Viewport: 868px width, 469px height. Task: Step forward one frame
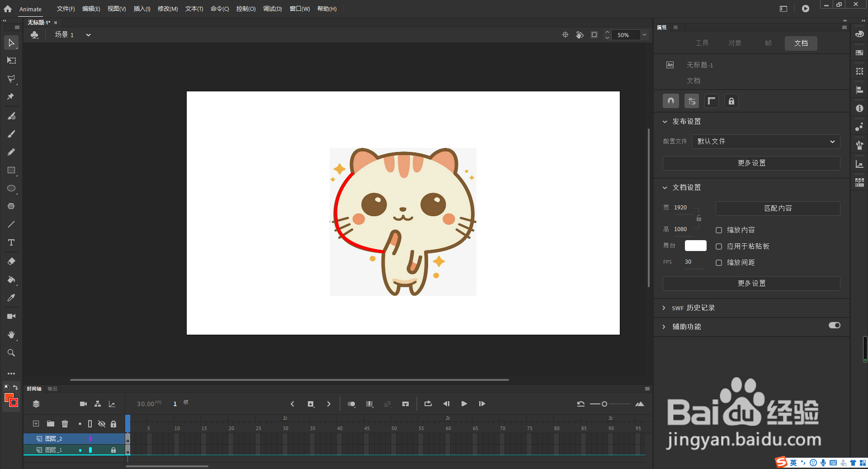[482, 404]
